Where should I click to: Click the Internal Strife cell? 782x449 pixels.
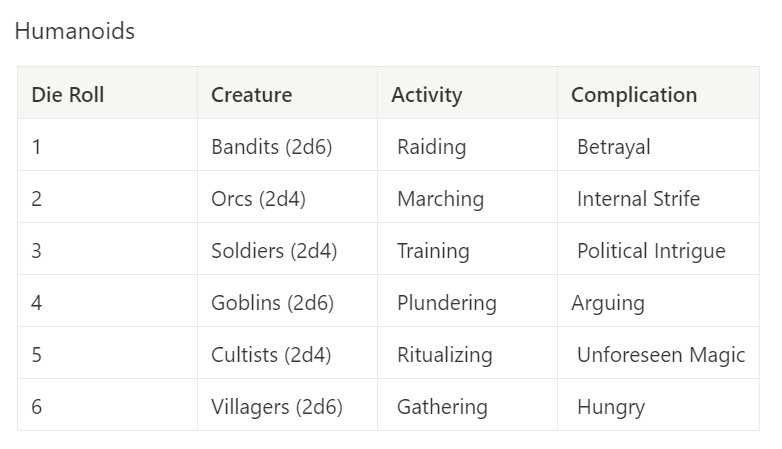point(638,199)
